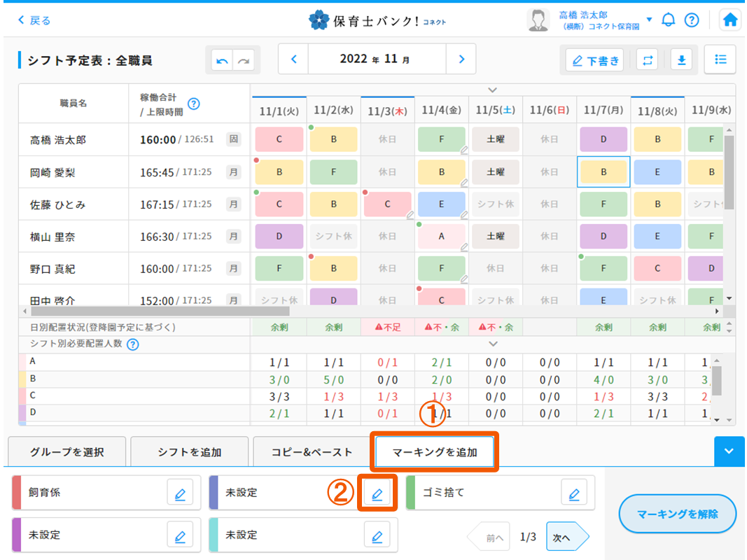Edit the ゴミ捨て marking pencil icon

tap(574, 493)
